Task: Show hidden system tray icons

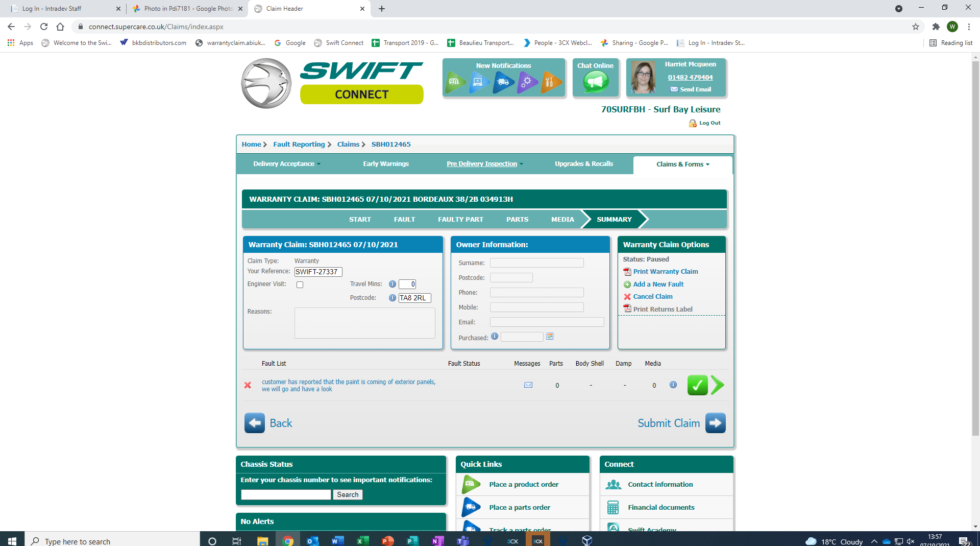Action: (x=874, y=541)
